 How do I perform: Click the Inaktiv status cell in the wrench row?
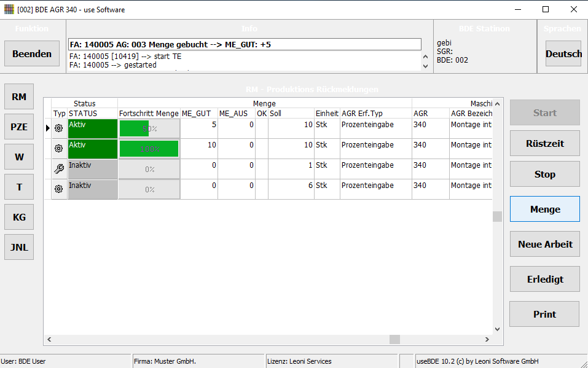[93, 169]
